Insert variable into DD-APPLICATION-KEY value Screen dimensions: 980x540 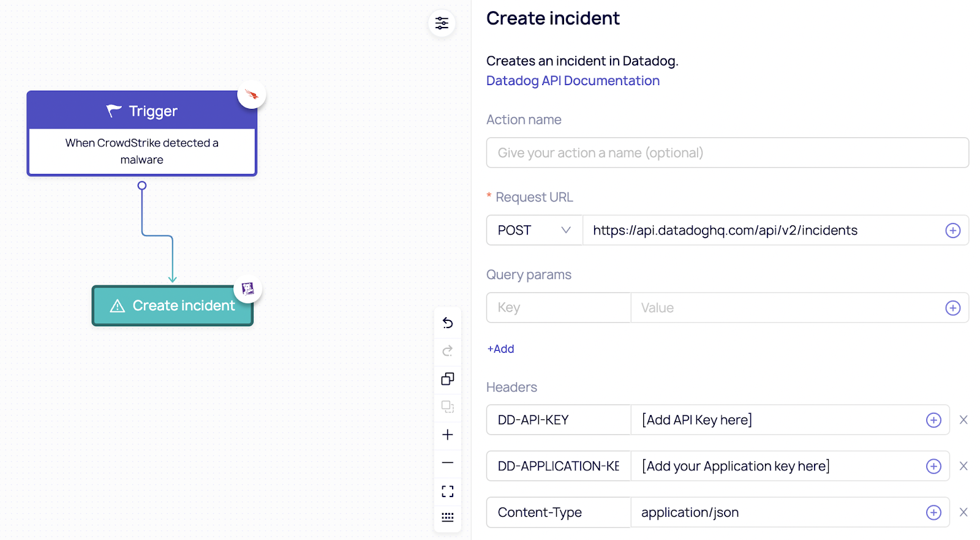(933, 467)
